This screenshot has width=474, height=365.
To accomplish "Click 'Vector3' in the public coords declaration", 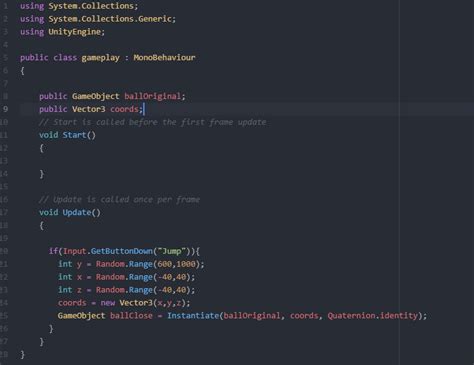I will pos(89,109).
